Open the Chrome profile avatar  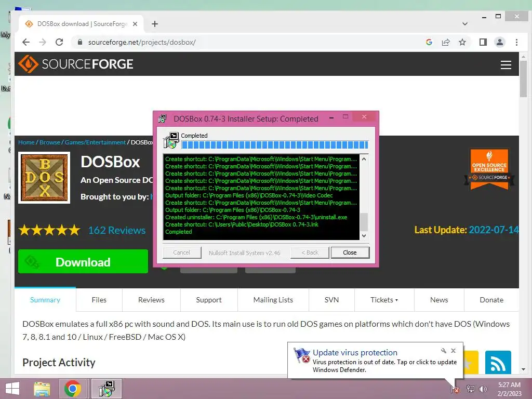click(x=499, y=42)
